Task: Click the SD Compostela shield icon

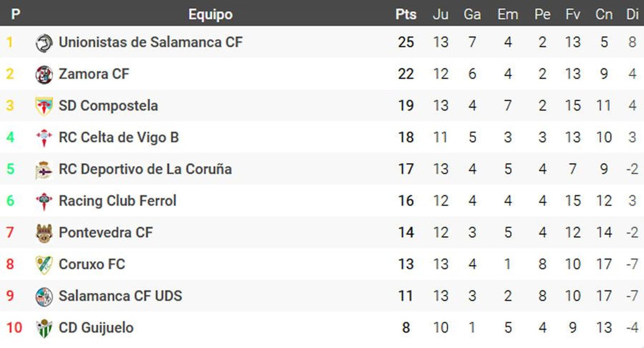Action: click(x=44, y=106)
